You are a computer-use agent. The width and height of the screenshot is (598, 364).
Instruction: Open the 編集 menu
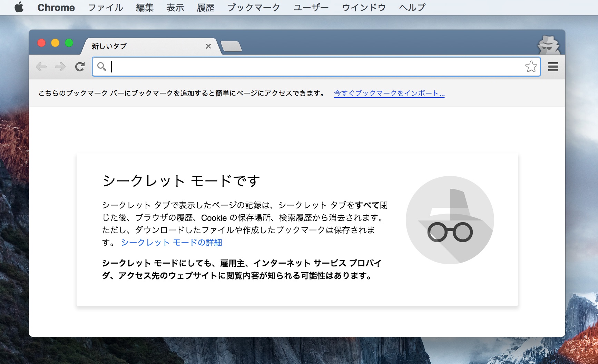click(x=145, y=7)
